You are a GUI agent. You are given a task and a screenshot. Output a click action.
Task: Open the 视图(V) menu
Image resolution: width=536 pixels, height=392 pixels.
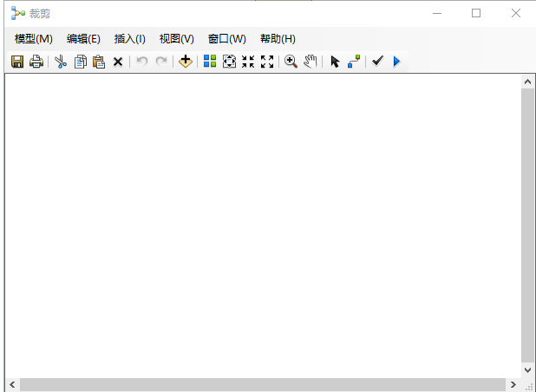176,39
